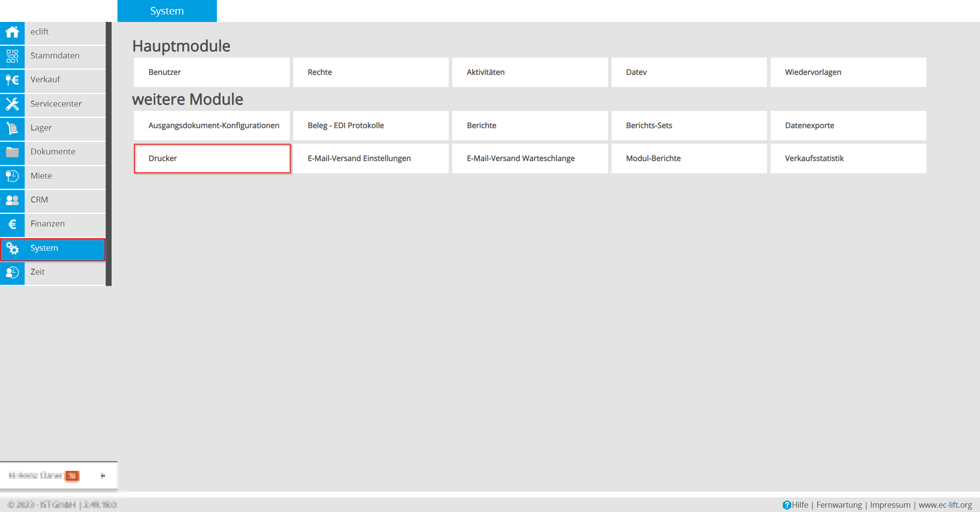The image size is (980, 512).
Task: Click the Zeit person-clock icon
Action: 12,272
